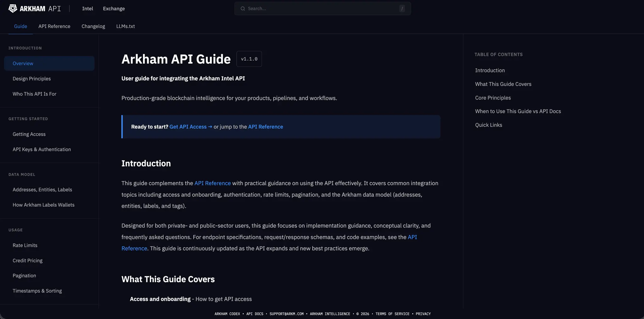644x319 pixels.
Task: Open Arkham Intelligence footer link
Action: point(330,314)
